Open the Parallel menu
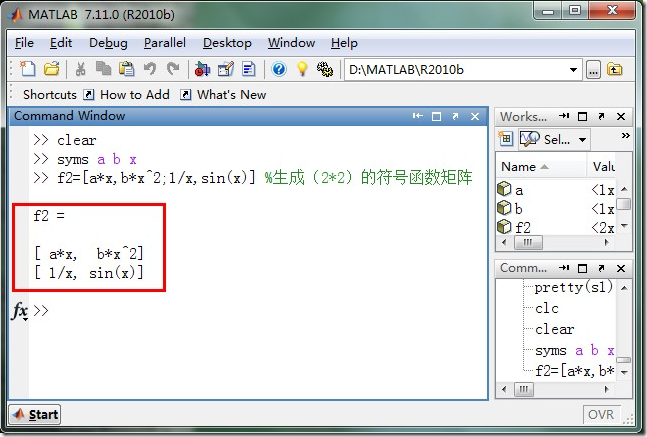This screenshot has width=647, height=437. click(x=165, y=43)
